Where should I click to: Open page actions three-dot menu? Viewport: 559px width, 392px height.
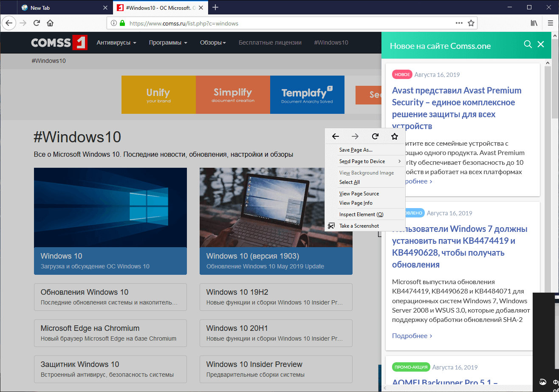point(459,23)
